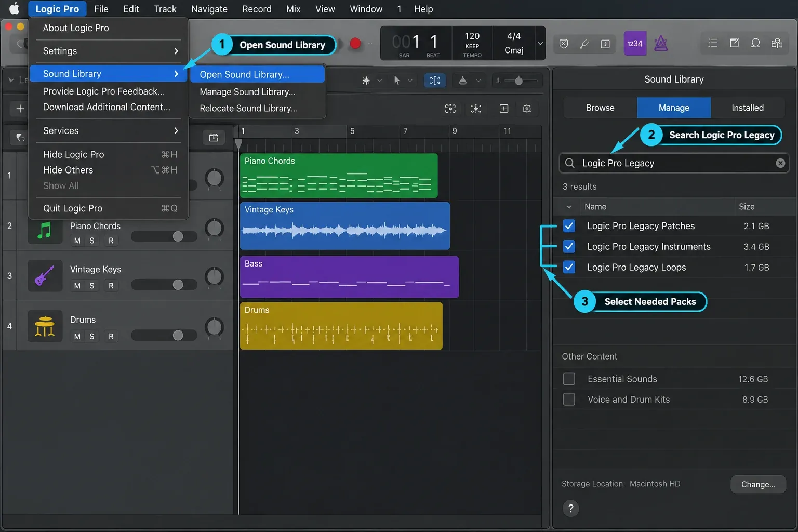Click the solo bracket icon beside tuner
The height and width of the screenshot is (532, 798).
[x=605, y=44]
